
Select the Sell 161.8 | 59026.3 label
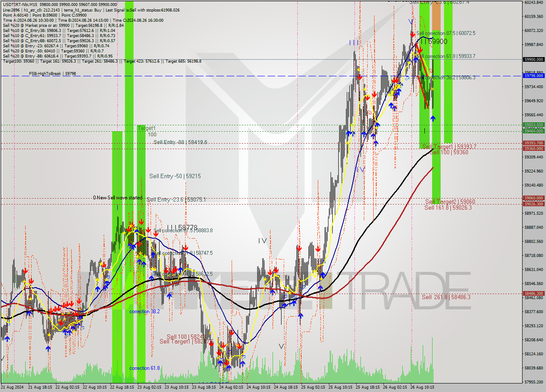click(448, 208)
